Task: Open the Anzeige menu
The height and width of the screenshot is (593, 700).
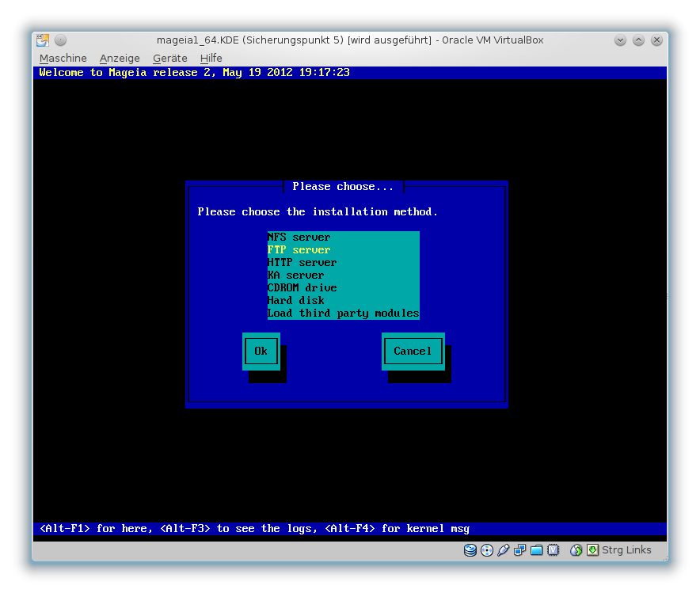Action: [120, 58]
